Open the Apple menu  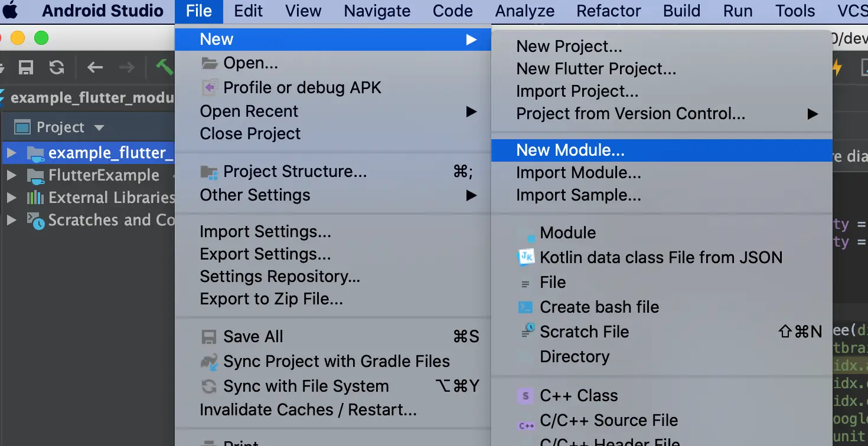pyautogui.click(x=10, y=11)
